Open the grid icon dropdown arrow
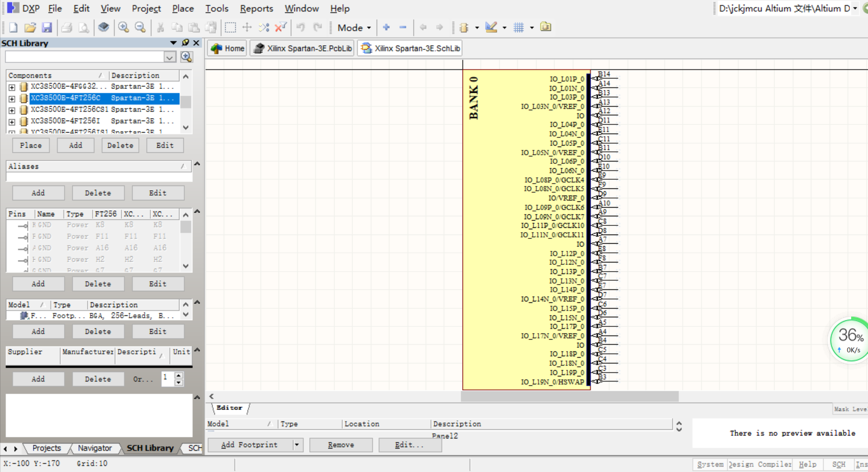 tap(531, 28)
